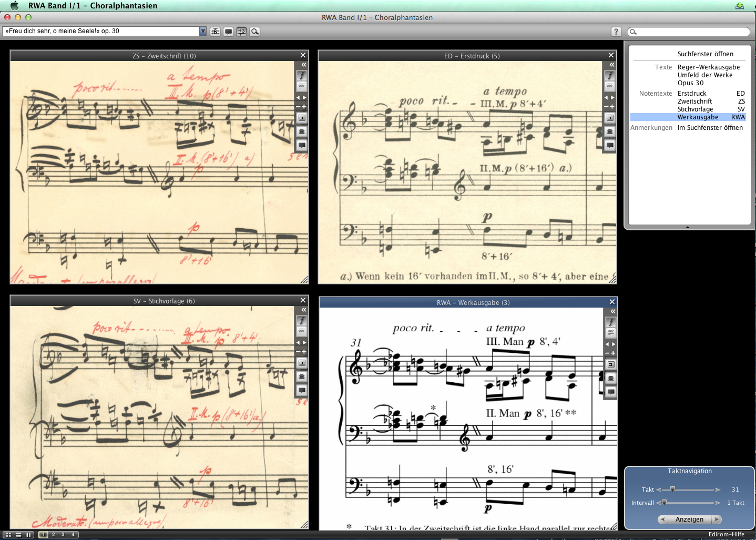The width and height of the screenshot is (756, 540).
Task: Switch to grid window layout
Action: tap(8, 535)
